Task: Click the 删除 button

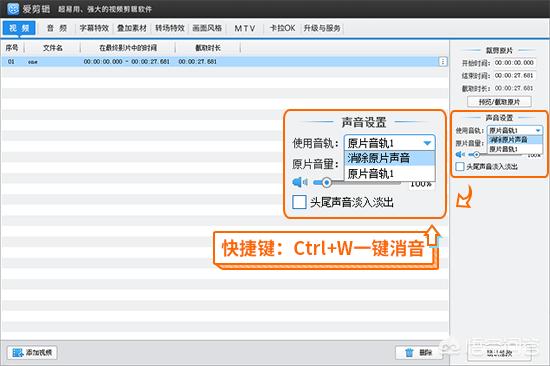Action: coord(418,352)
